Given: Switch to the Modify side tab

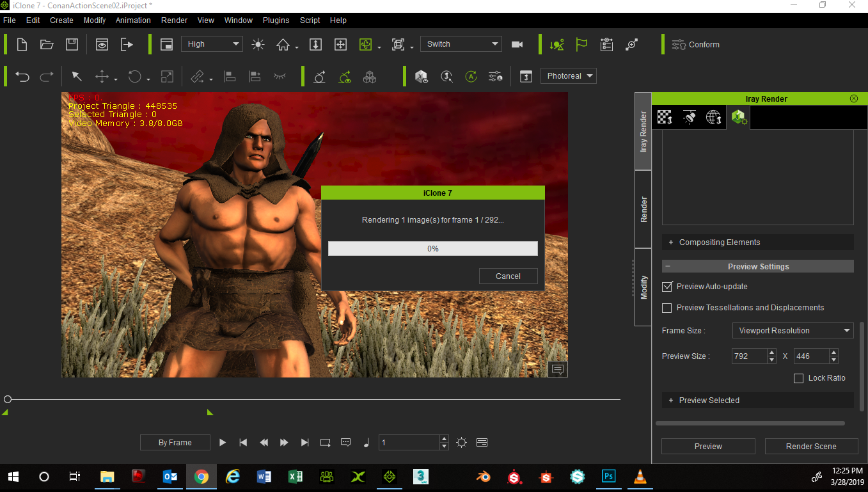Looking at the screenshot, I should [643, 287].
